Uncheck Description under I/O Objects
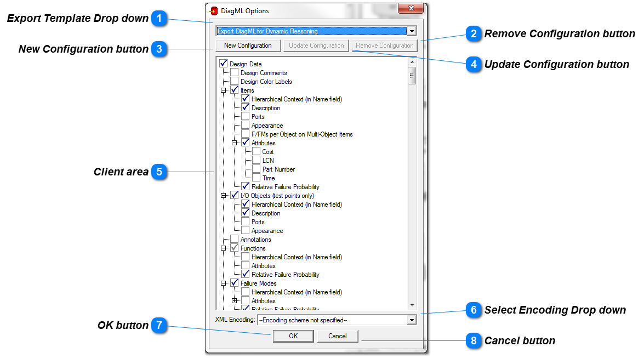The height and width of the screenshot is (358, 644). coord(246,213)
